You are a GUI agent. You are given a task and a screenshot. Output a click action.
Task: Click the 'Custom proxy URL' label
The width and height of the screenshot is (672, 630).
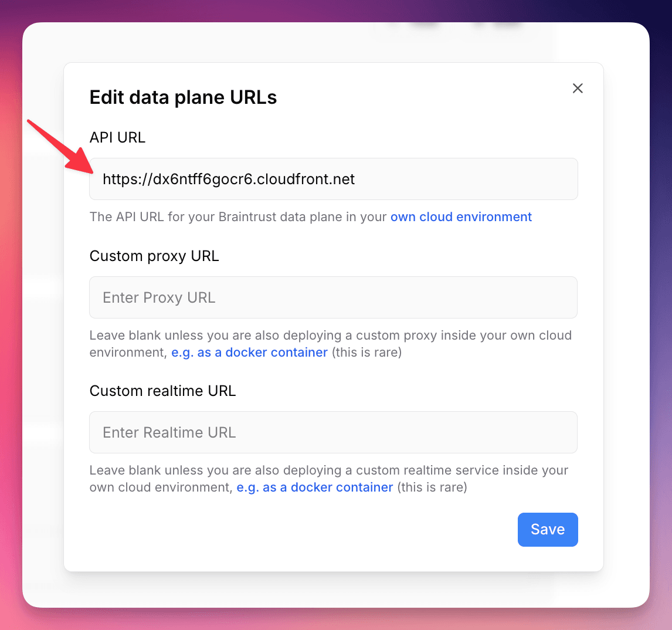click(154, 256)
